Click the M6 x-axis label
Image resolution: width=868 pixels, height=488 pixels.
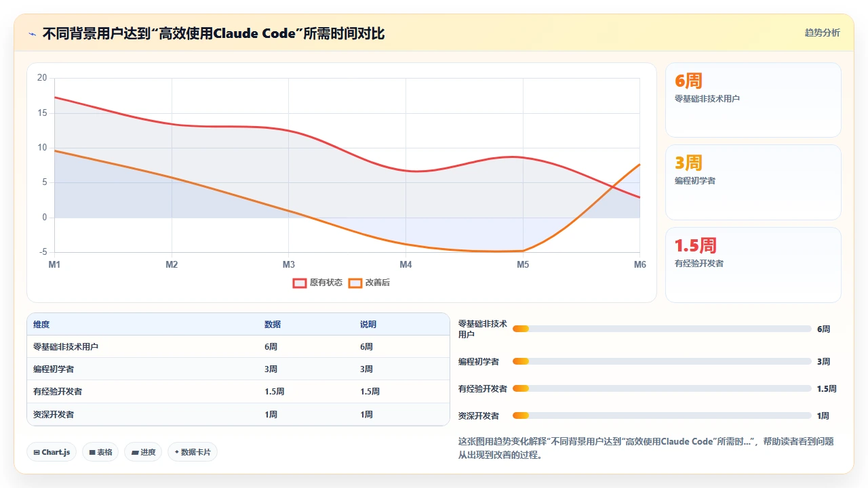click(640, 264)
